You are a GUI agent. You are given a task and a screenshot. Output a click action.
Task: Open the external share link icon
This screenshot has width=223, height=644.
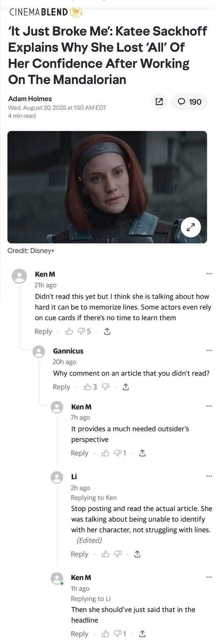point(159,102)
